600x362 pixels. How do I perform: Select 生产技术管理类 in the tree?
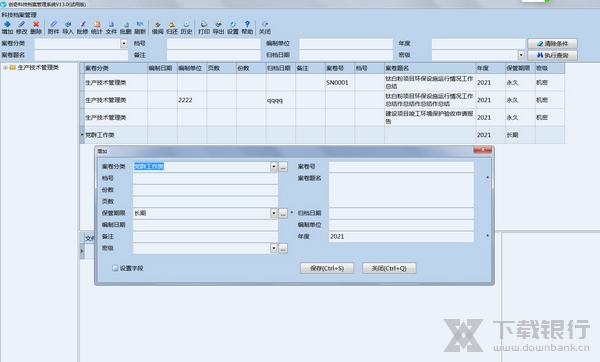(x=38, y=67)
